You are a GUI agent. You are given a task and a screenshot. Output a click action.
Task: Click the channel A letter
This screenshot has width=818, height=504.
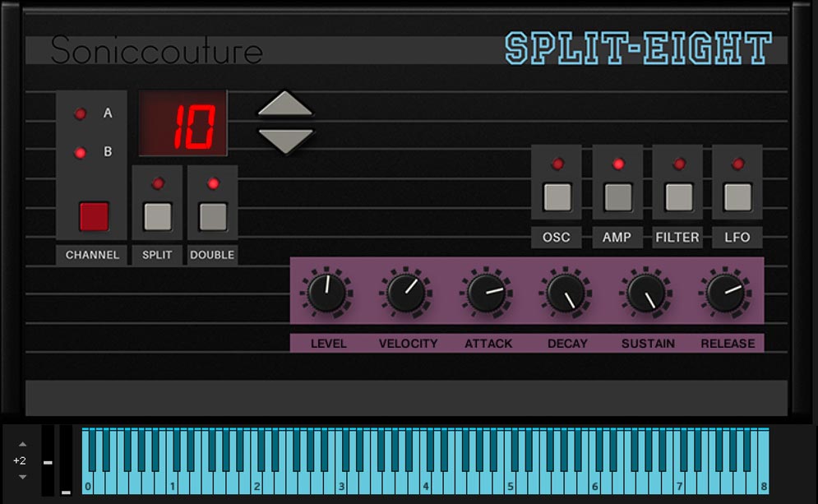pyautogui.click(x=108, y=113)
